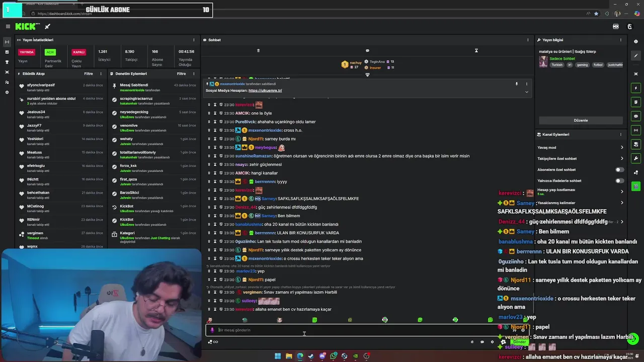
Task: Click the pin icon on the pinned message
Action: coord(516,84)
